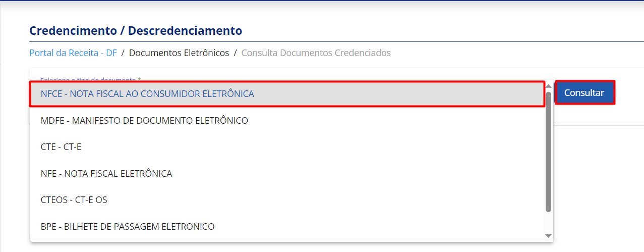644x252 pixels.
Task: Click Consulta Documentos Credenciados breadcrumb
Action: 316,53
